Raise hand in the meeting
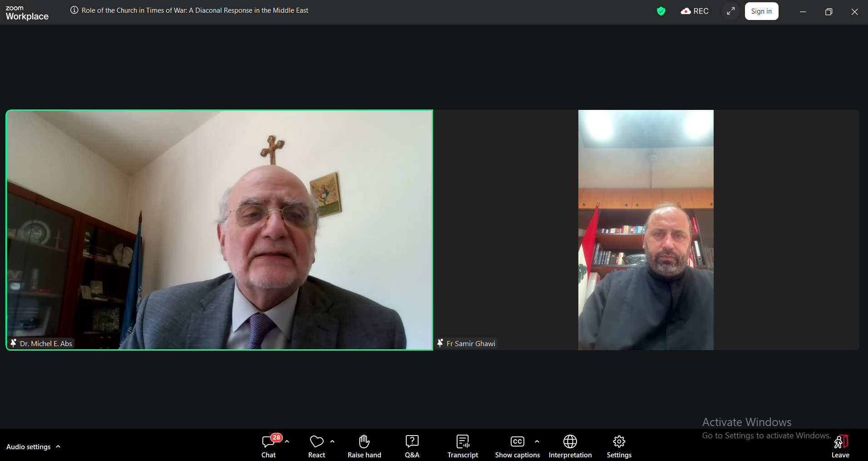 point(364,446)
